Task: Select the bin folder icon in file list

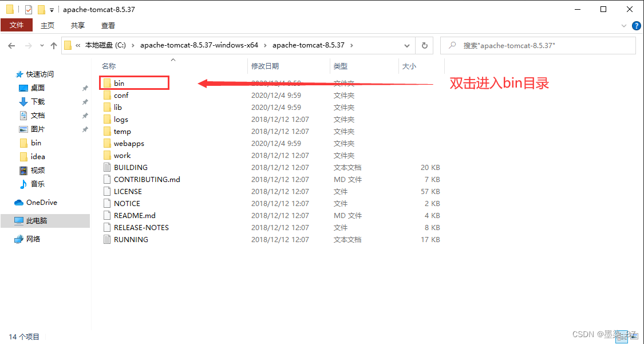Action: tap(107, 84)
